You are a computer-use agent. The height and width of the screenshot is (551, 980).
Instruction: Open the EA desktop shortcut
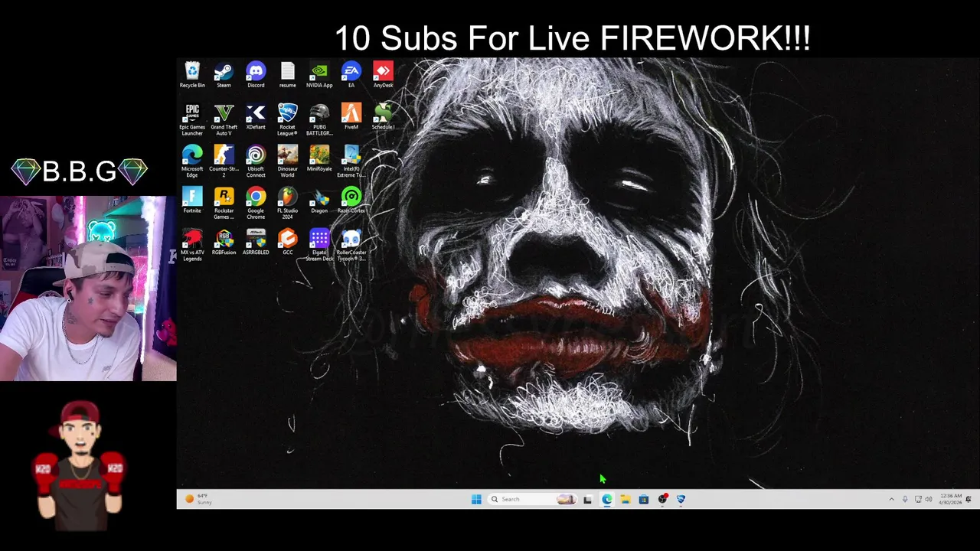(351, 75)
